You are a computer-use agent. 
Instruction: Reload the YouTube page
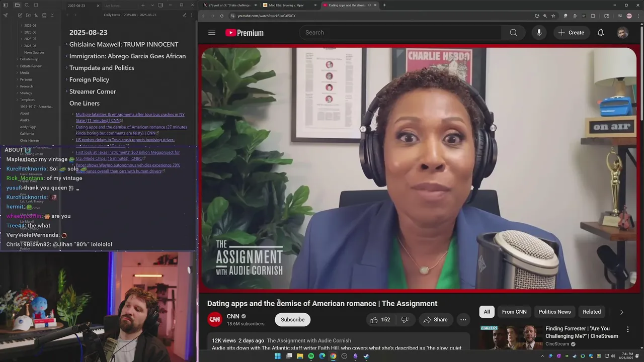(222, 16)
